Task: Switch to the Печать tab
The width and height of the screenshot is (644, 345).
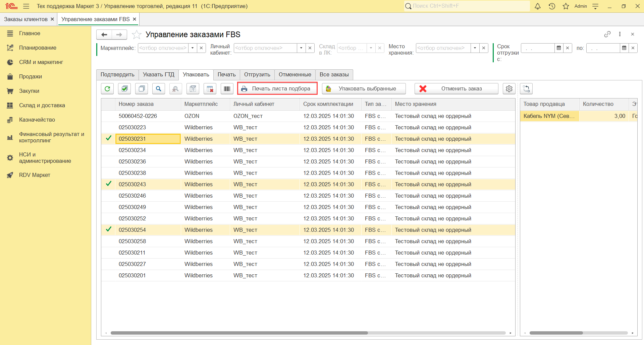Action: click(227, 74)
